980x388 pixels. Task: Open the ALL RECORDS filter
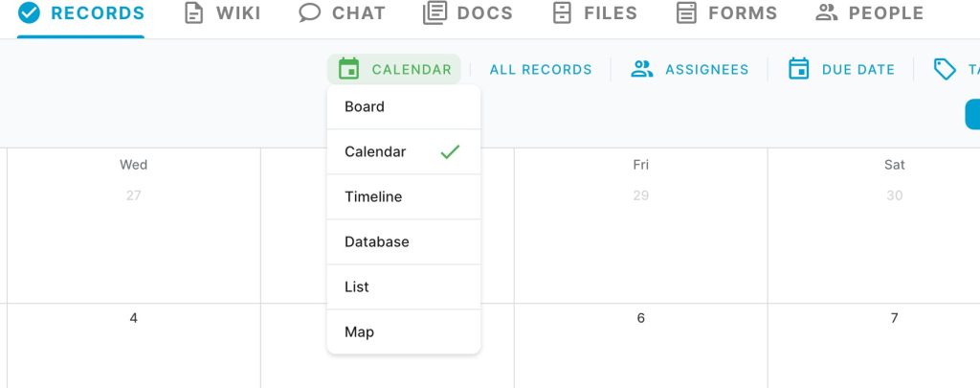click(x=541, y=70)
